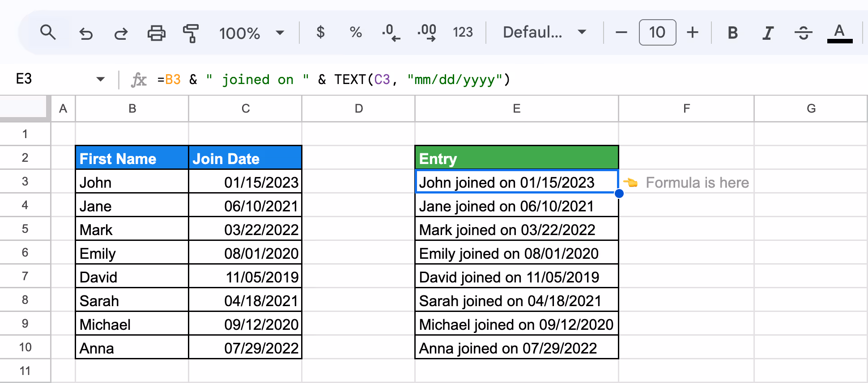Viewport: 868px width, 383px height.
Task: Select cell 'Emily joined on 08/01/2020'
Action: [x=517, y=253]
